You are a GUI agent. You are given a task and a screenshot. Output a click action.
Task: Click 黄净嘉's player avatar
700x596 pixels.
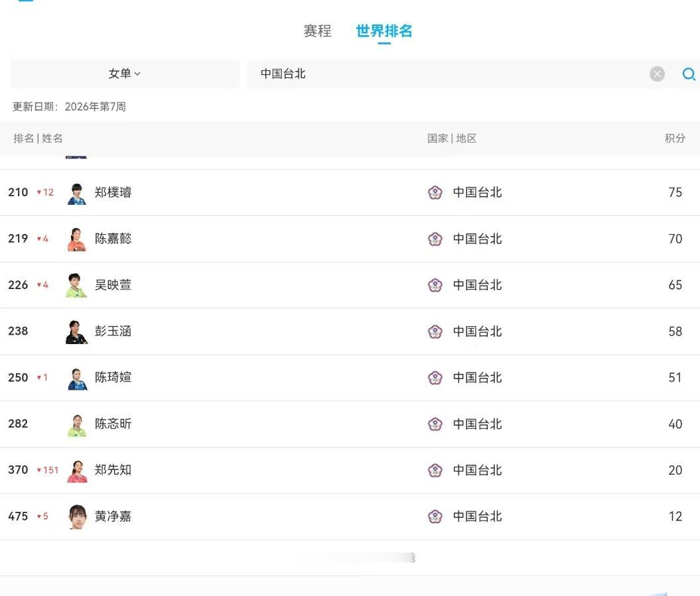pyautogui.click(x=77, y=517)
